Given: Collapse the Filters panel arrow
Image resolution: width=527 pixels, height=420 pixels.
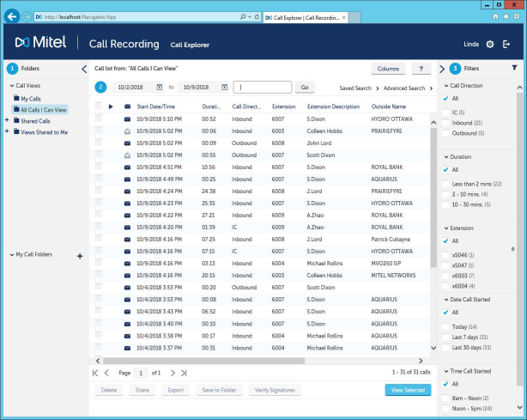Looking at the screenshot, I should click(442, 69).
